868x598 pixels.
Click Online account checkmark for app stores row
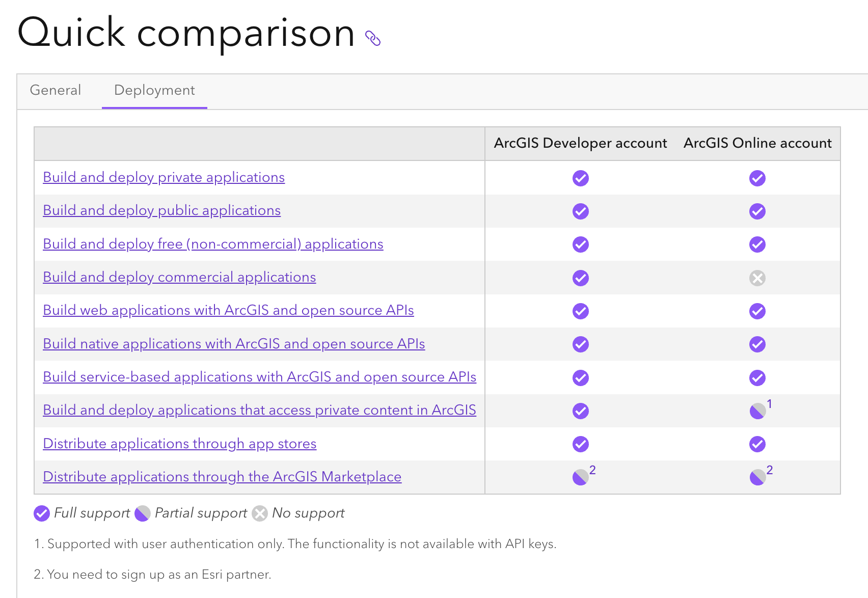click(x=757, y=444)
